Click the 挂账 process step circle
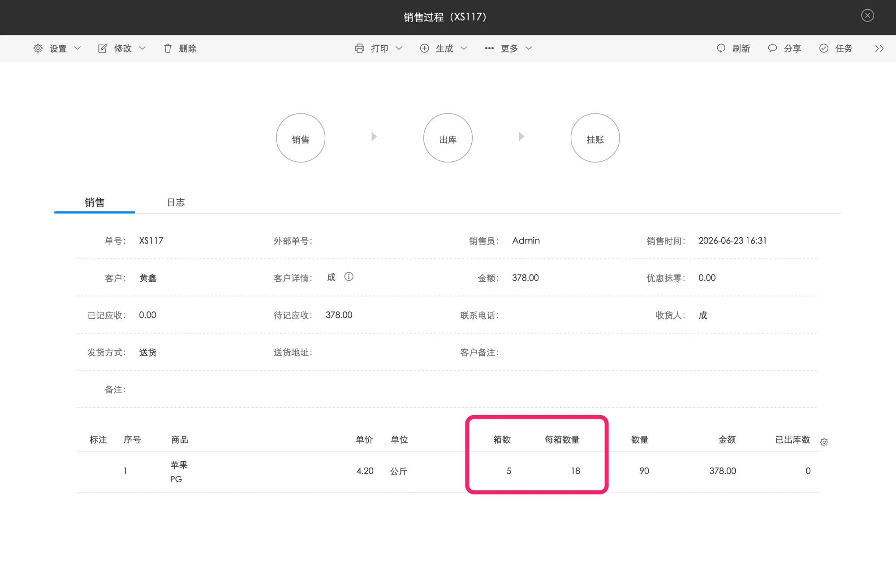Screen dimensions: 896x588 [x=595, y=138]
